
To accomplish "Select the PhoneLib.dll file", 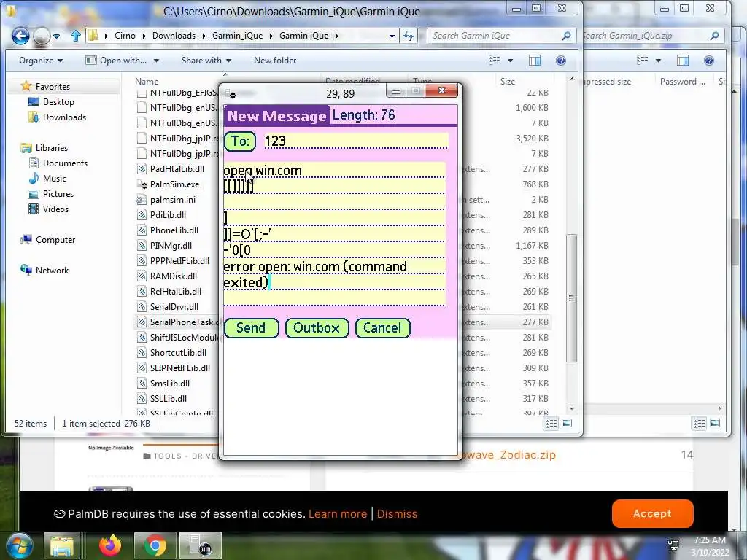I will [174, 230].
